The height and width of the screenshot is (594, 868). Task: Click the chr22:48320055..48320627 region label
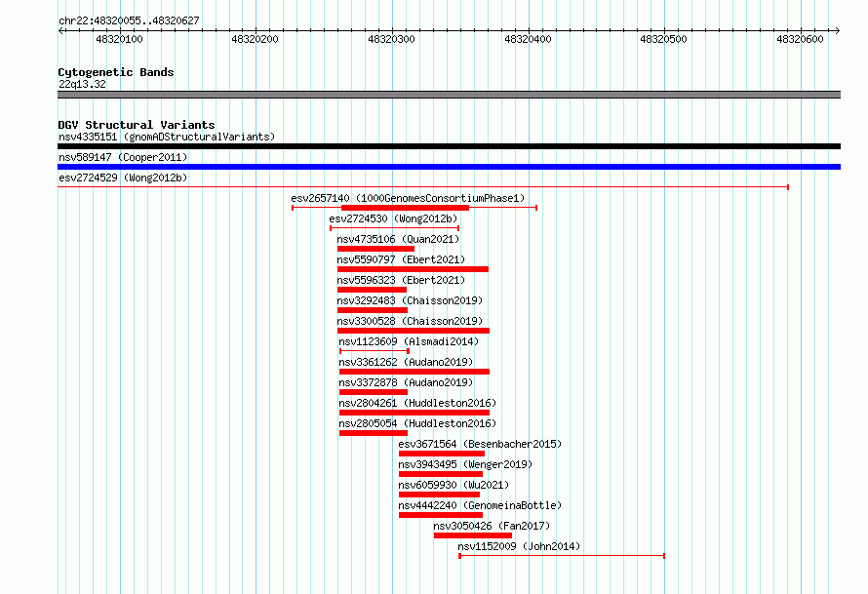[x=129, y=20]
